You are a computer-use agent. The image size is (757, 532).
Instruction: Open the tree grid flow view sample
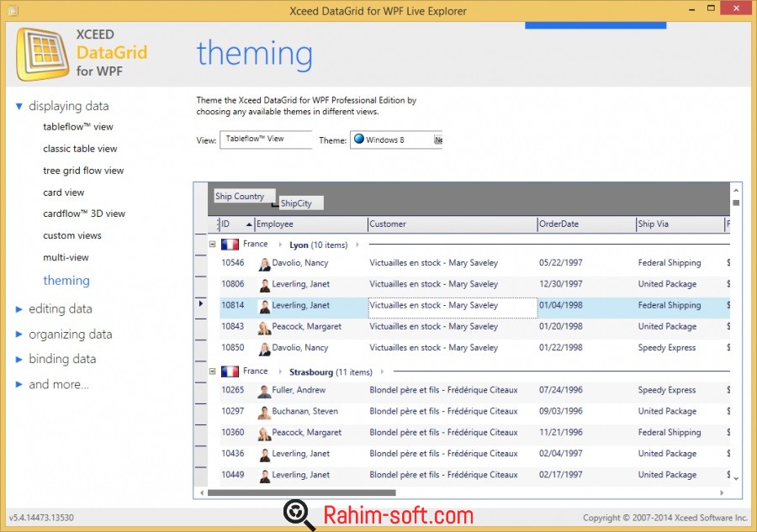point(83,171)
